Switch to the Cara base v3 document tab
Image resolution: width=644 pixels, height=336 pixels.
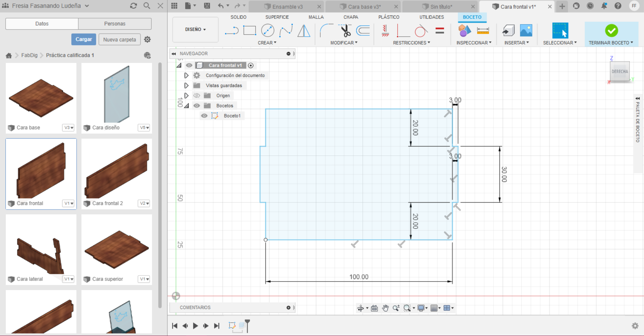coord(364,7)
